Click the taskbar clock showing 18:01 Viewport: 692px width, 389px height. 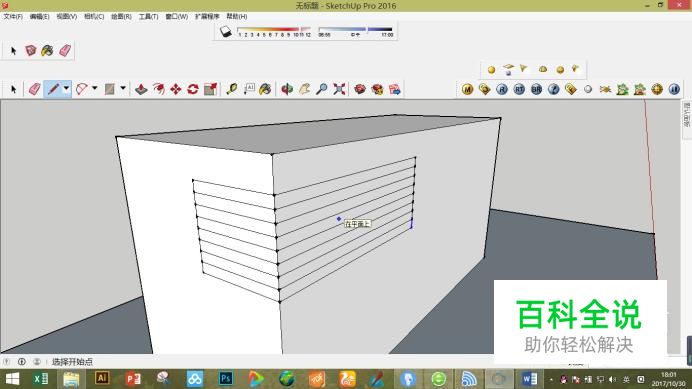click(669, 379)
